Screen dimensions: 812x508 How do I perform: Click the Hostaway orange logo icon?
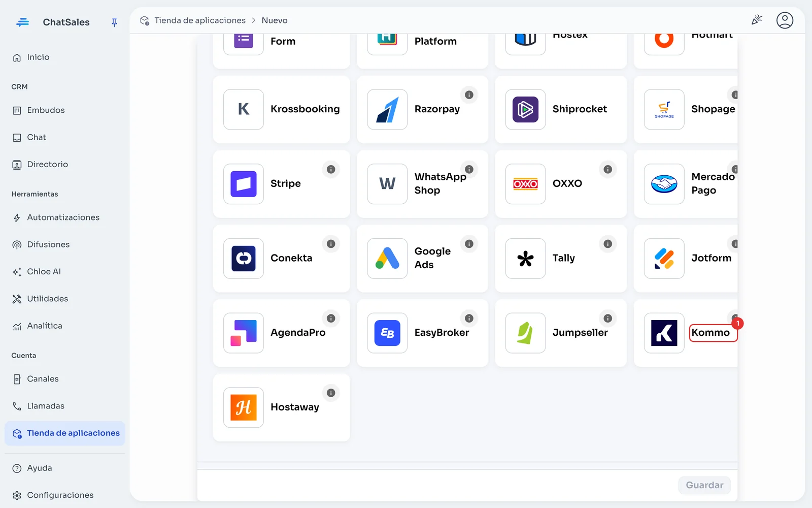pos(244,407)
